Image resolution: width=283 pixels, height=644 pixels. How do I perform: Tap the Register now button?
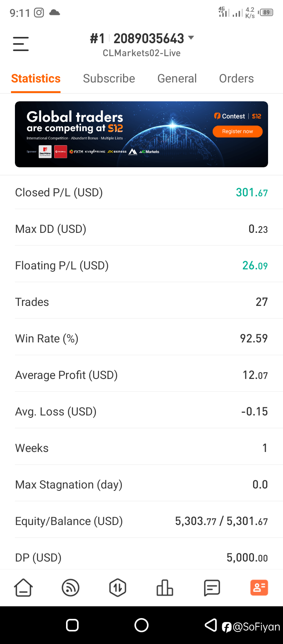click(237, 132)
